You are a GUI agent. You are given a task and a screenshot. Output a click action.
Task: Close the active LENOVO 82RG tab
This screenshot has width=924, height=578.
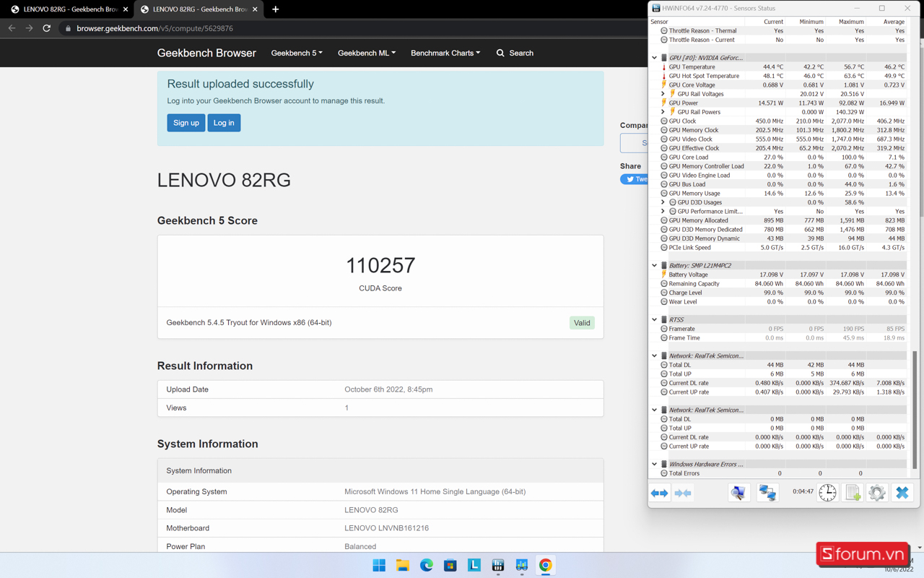tap(255, 9)
